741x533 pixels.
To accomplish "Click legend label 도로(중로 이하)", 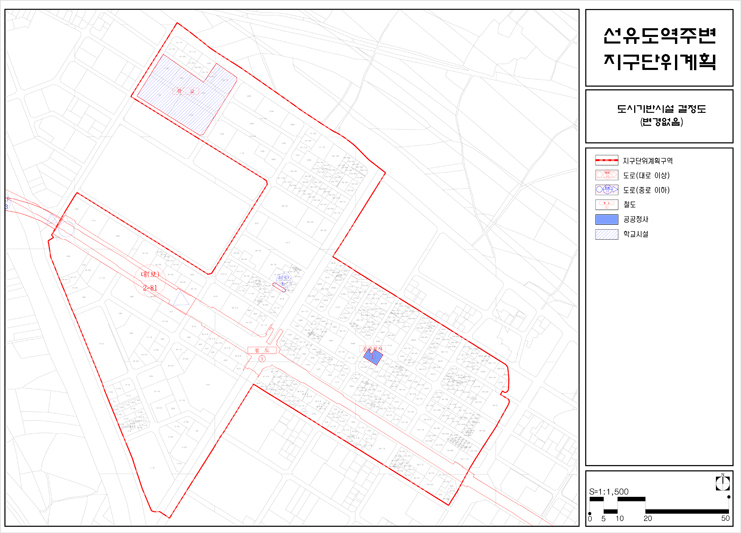I will [x=646, y=190].
